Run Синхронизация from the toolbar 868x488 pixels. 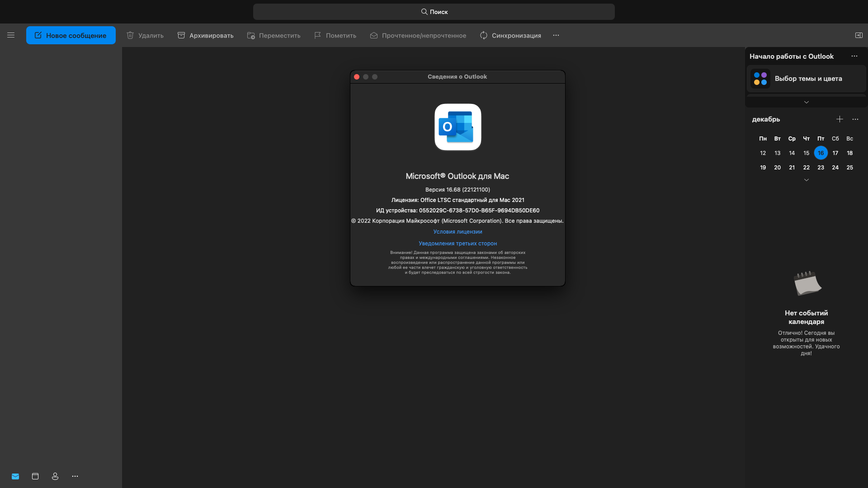point(510,35)
